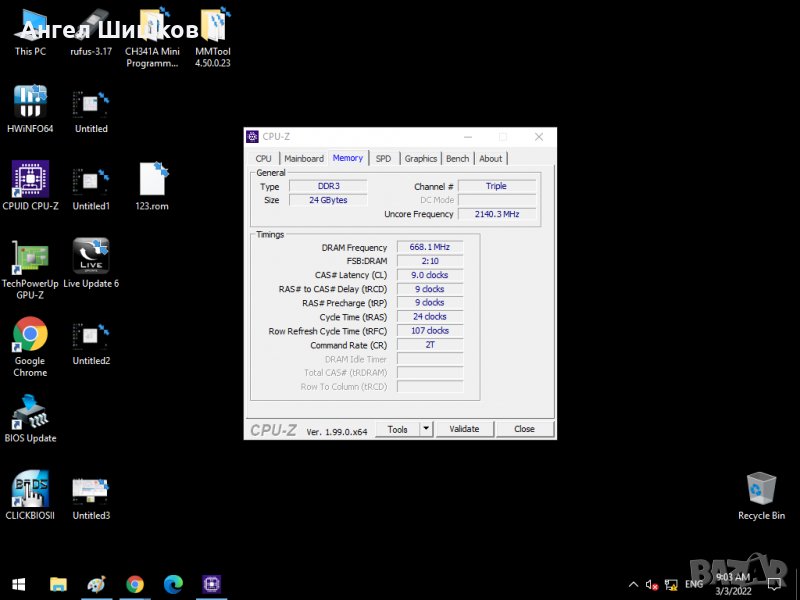Expand the Tools dropdown arrow in CPU-Z
Viewport: 800px width, 600px height.
(x=426, y=429)
